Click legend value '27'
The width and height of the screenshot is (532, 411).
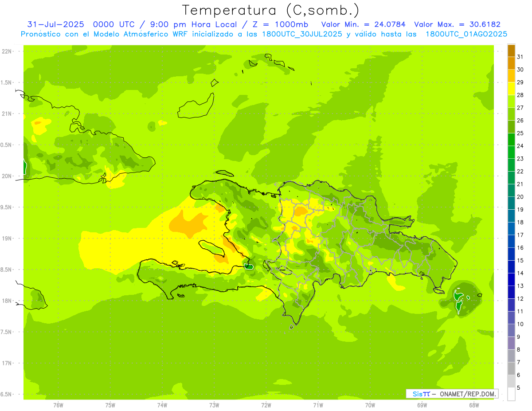(x=520, y=107)
